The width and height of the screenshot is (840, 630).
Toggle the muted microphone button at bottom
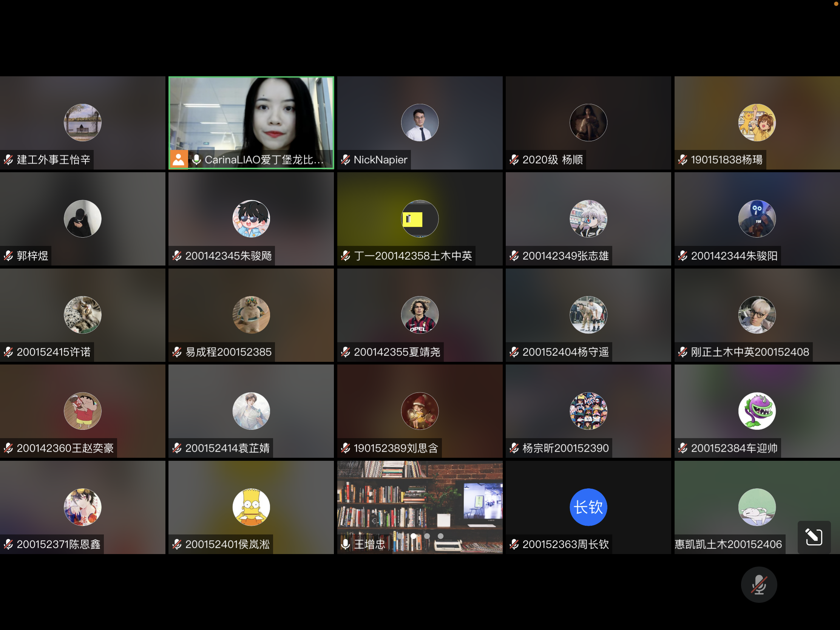(x=759, y=584)
